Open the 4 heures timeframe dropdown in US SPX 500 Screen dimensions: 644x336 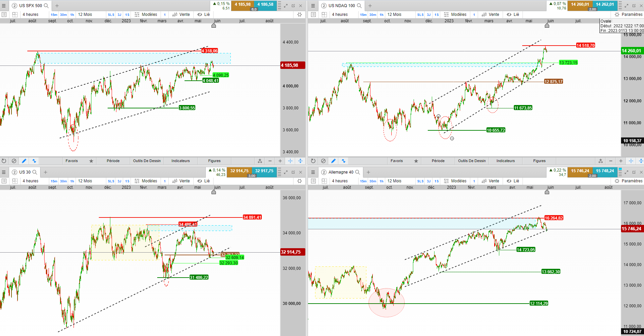(30, 15)
